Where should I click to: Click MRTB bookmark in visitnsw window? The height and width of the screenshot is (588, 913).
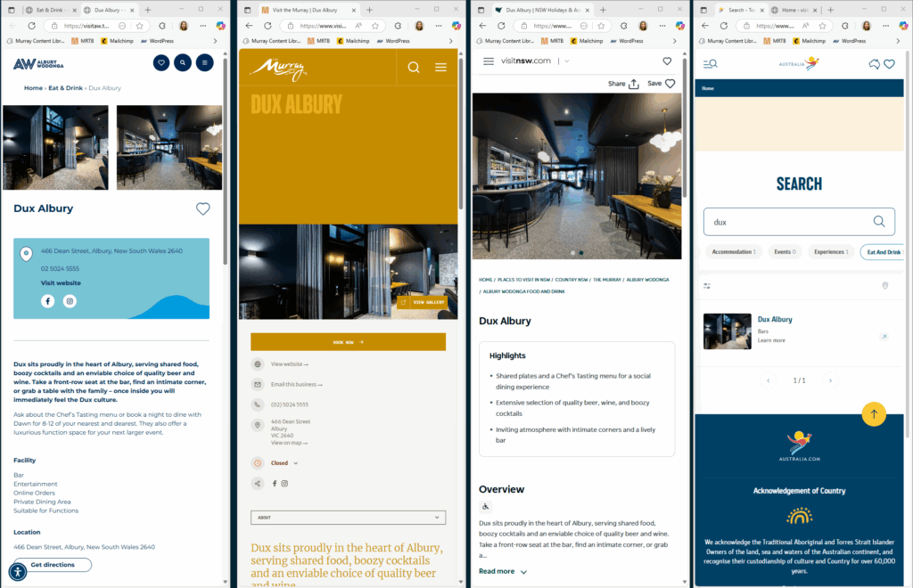pos(553,41)
